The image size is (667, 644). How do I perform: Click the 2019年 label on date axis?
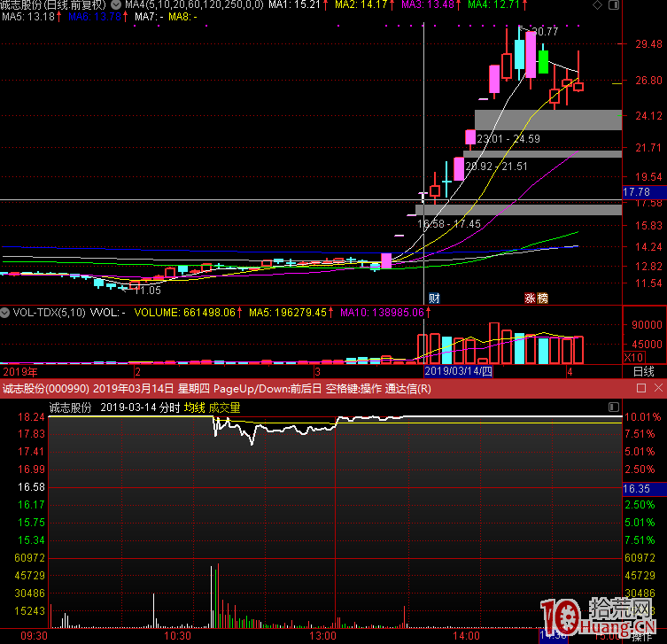coord(20,372)
